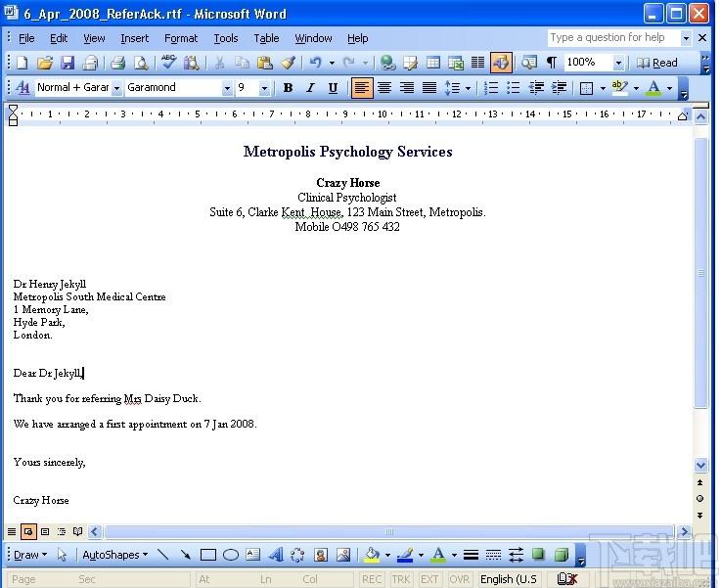Image resolution: width=721 pixels, height=588 pixels.
Task: Toggle Show/Hide paragraph marks
Action: click(552, 63)
